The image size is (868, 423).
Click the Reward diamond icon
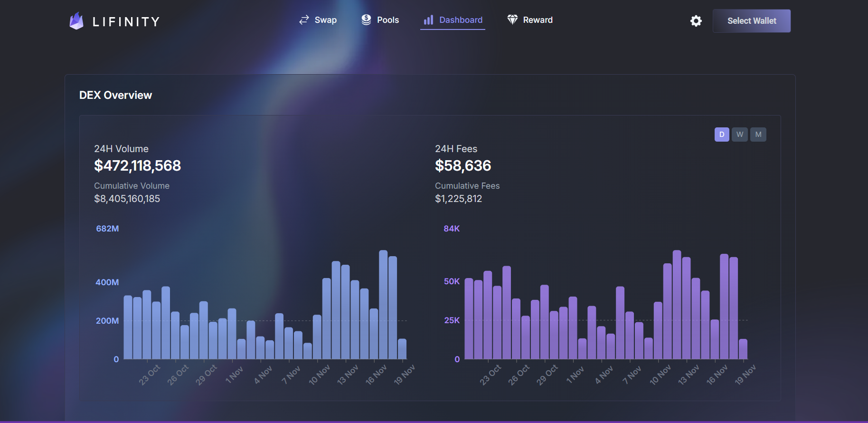coord(512,19)
